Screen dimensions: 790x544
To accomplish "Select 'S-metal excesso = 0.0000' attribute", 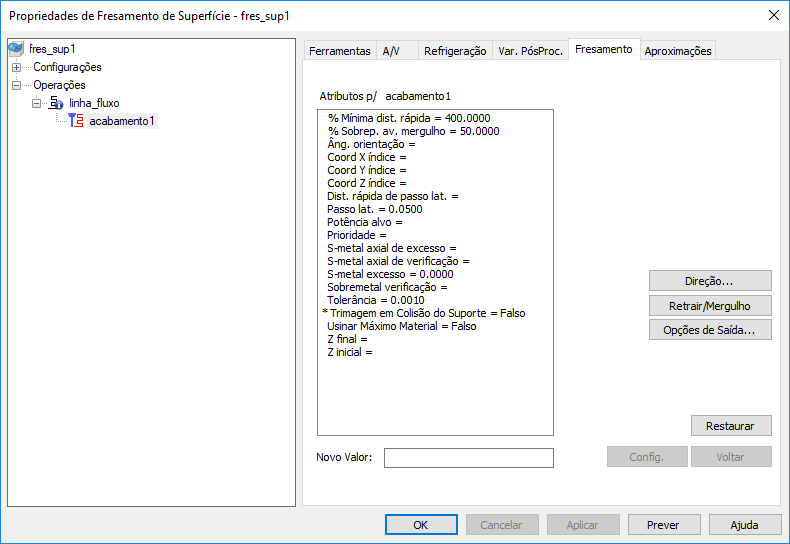I will click(390, 275).
